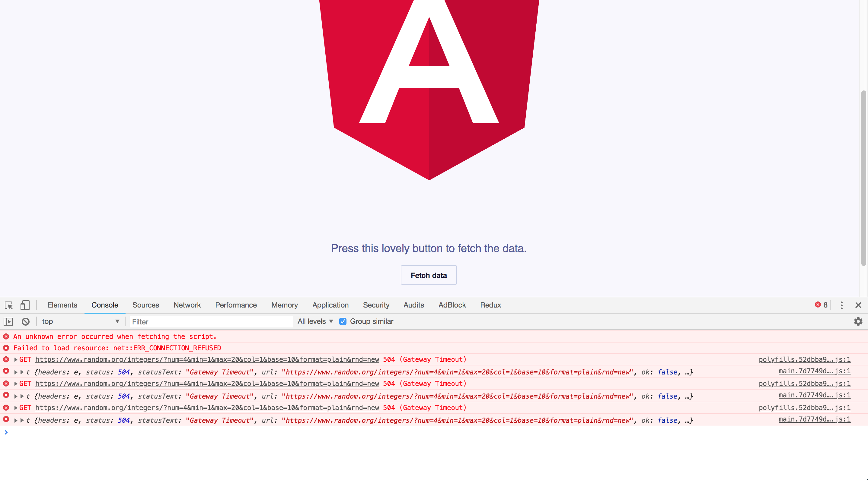
Task: Open the Redux panel tab
Action: 490,305
